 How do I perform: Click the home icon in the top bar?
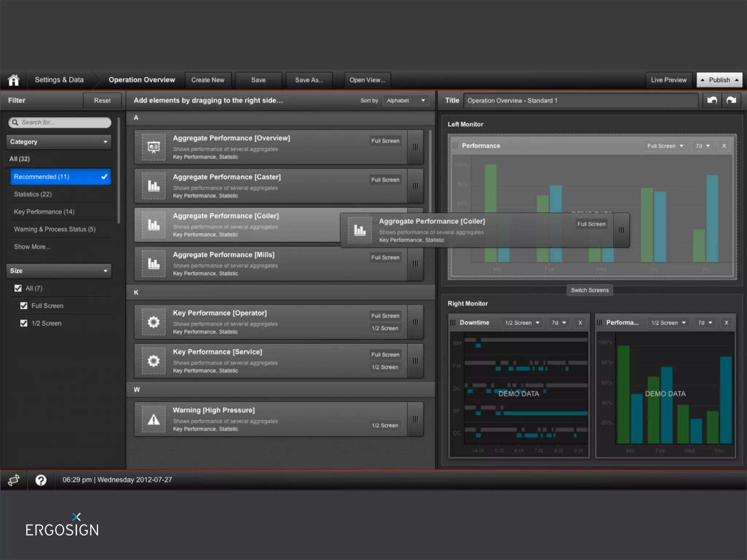click(x=14, y=80)
